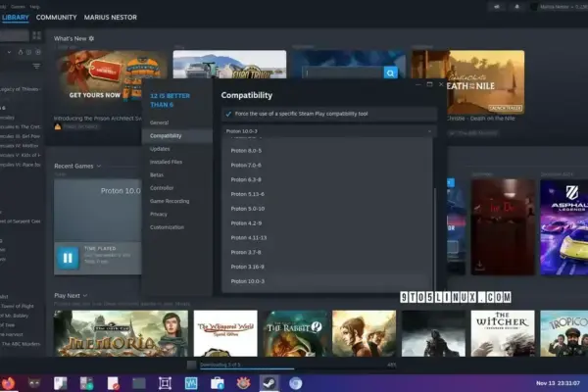Click the Steam icon in taskbar
This screenshot has height=392, width=588.
pos(269,383)
